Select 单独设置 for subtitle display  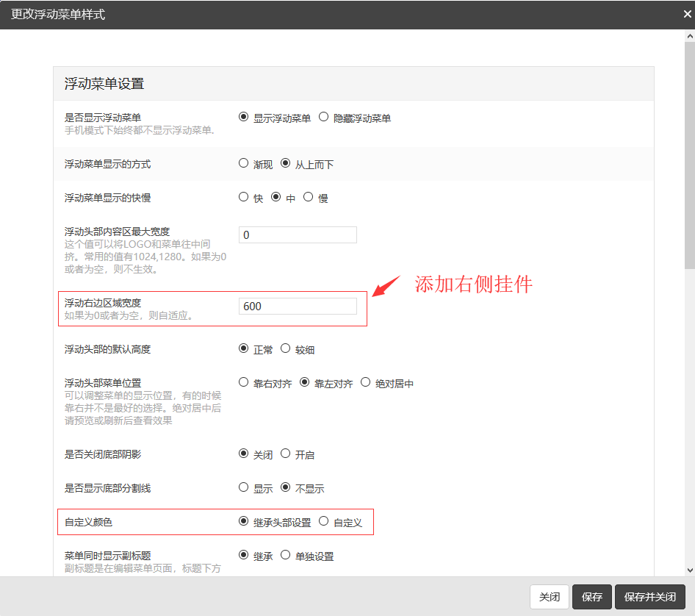pyautogui.click(x=286, y=555)
